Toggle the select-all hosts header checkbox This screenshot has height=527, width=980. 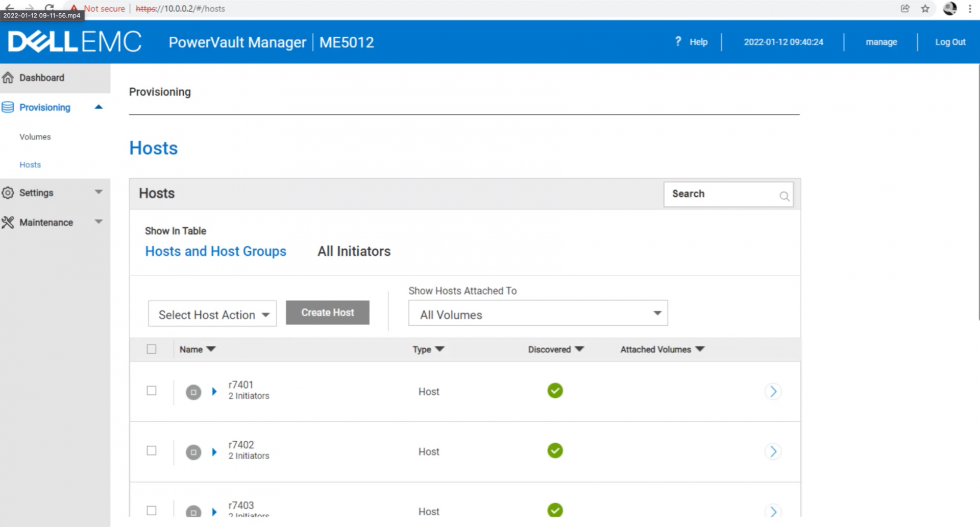coord(152,349)
